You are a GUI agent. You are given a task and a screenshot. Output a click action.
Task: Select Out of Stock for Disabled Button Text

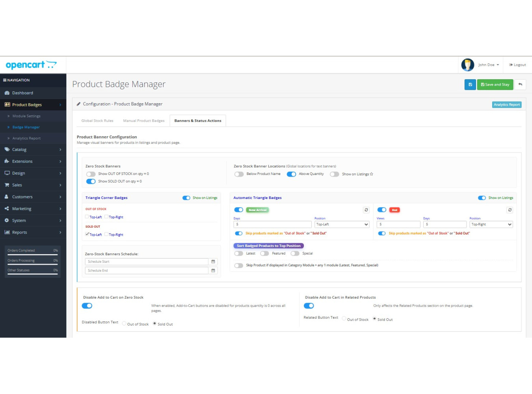click(x=124, y=323)
